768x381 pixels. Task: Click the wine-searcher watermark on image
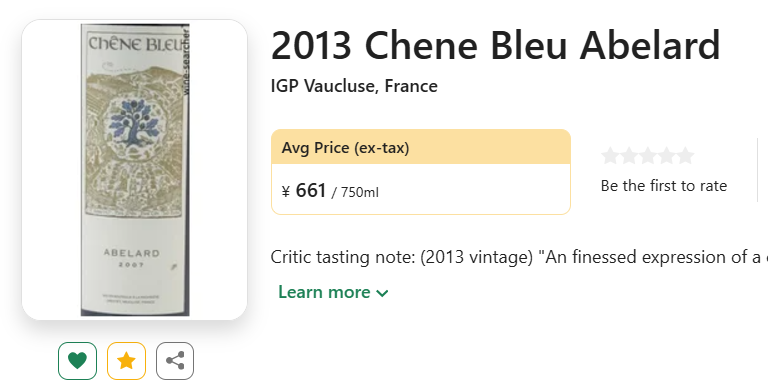(186, 60)
